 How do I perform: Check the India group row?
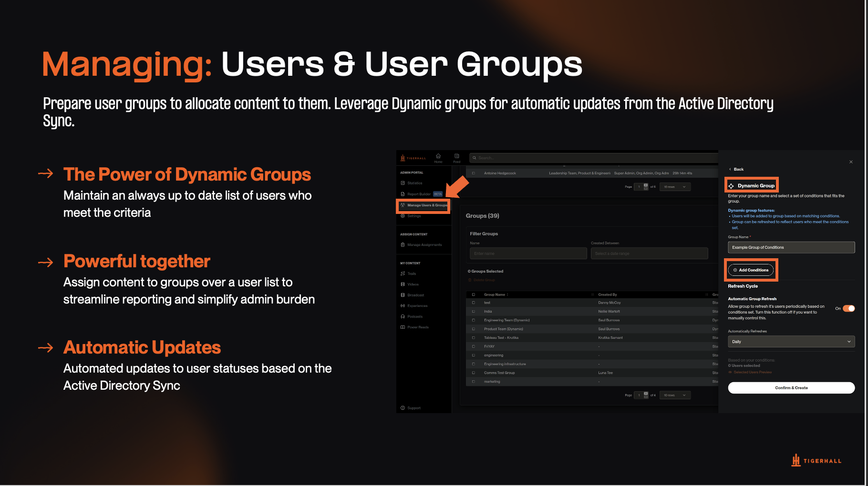[x=474, y=311]
